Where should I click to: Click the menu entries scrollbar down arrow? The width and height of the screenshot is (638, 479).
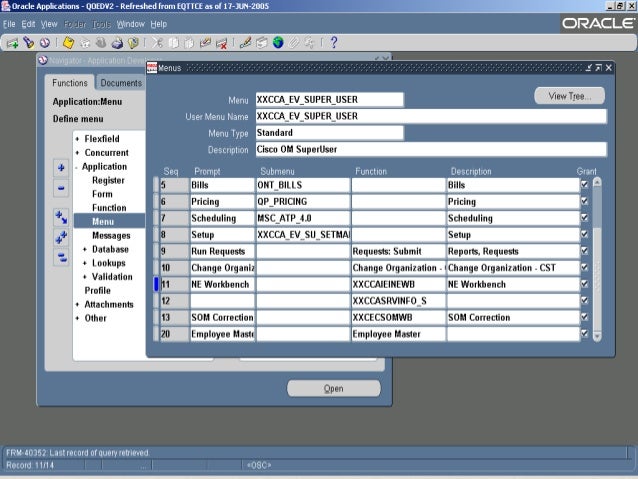597,336
